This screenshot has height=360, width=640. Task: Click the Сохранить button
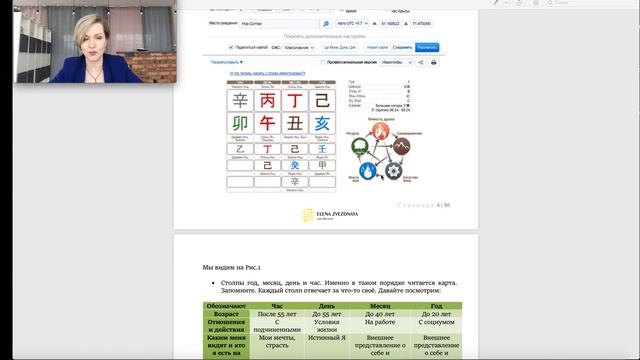(402, 48)
